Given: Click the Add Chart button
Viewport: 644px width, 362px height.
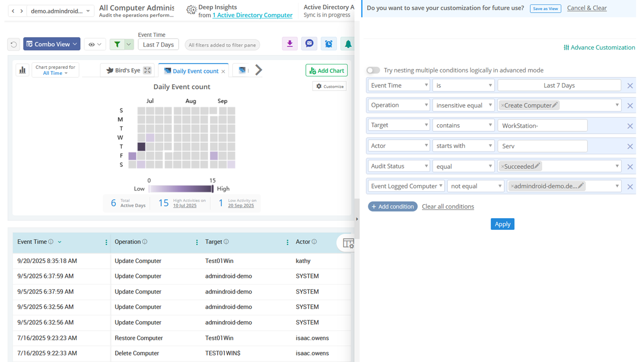Looking at the screenshot, I should click(x=326, y=70).
